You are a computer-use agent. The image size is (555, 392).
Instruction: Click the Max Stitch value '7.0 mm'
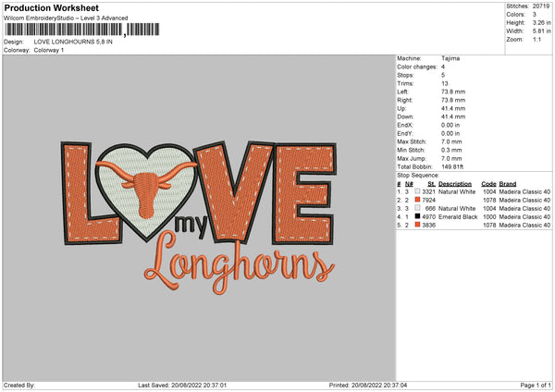pos(451,141)
